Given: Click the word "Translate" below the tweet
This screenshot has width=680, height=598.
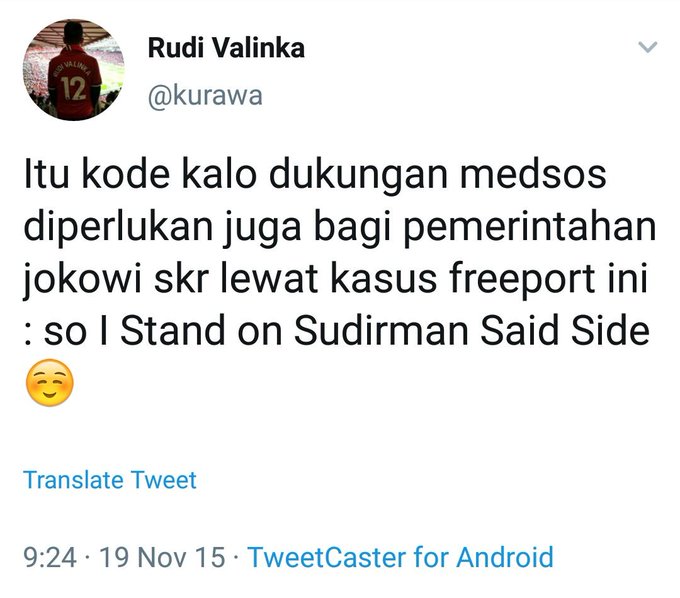Looking at the screenshot, I should pyautogui.click(x=73, y=480).
